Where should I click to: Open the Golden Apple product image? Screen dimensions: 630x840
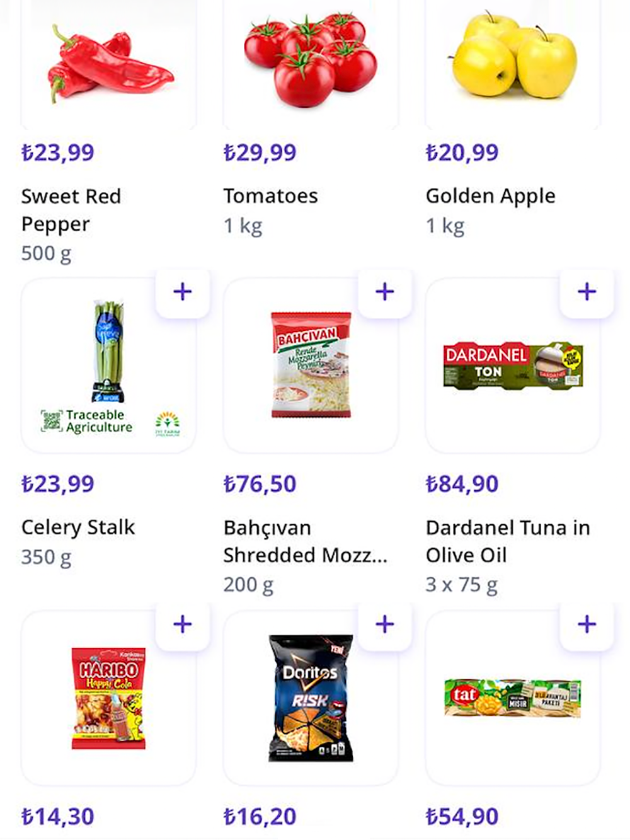[513, 54]
